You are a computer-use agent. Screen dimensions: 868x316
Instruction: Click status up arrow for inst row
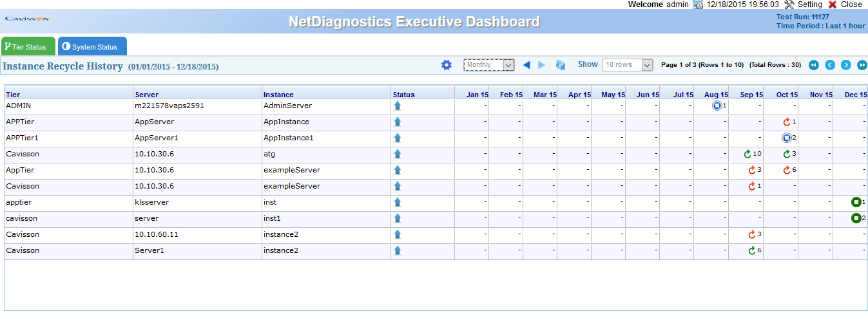point(398,202)
